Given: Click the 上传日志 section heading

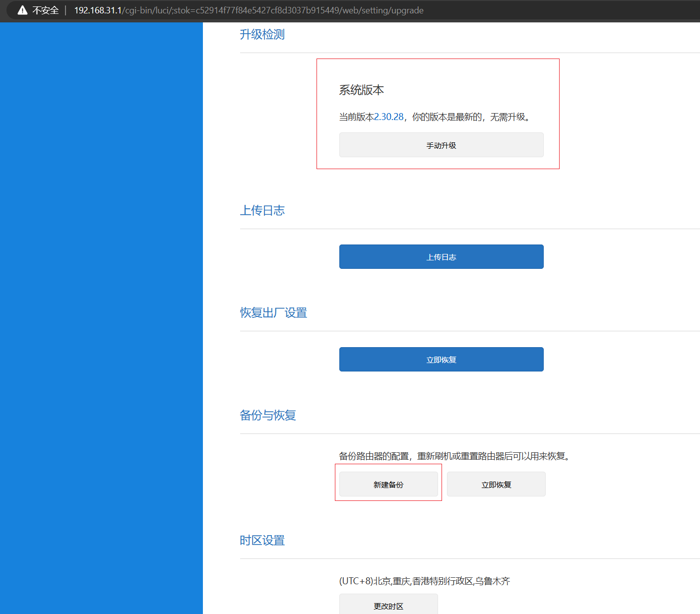Looking at the screenshot, I should click(x=262, y=211).
